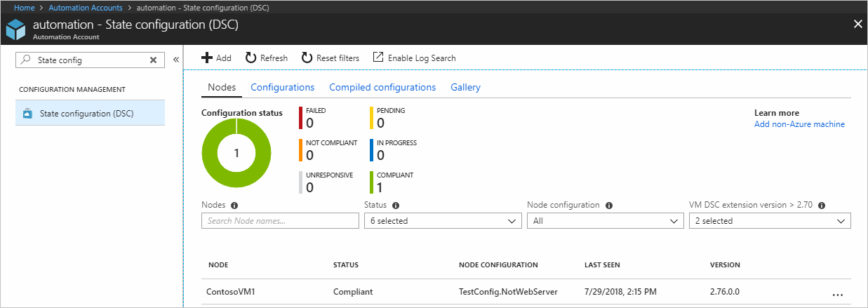Screen dimensions: 868x308
Task: Switch to the Configurations tab
Action: 282,87
